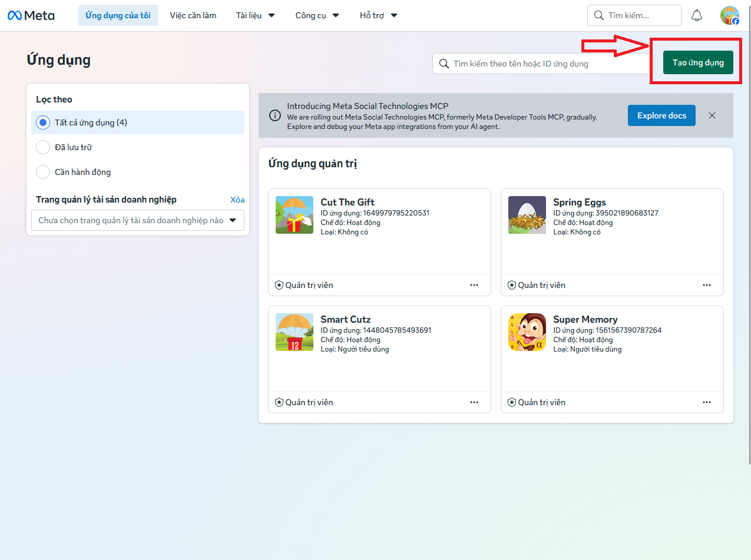751x560 pixels.
Task: Select the "Tất cả ứng dụng (4)" filter
Action: [138, 122]
